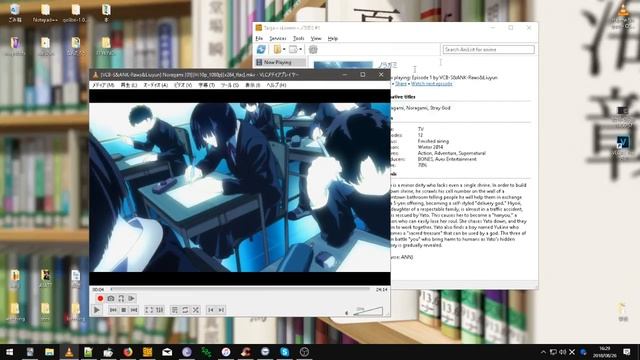Open the VLC ツール menu
640x360 pixels.
click(230, 85)
